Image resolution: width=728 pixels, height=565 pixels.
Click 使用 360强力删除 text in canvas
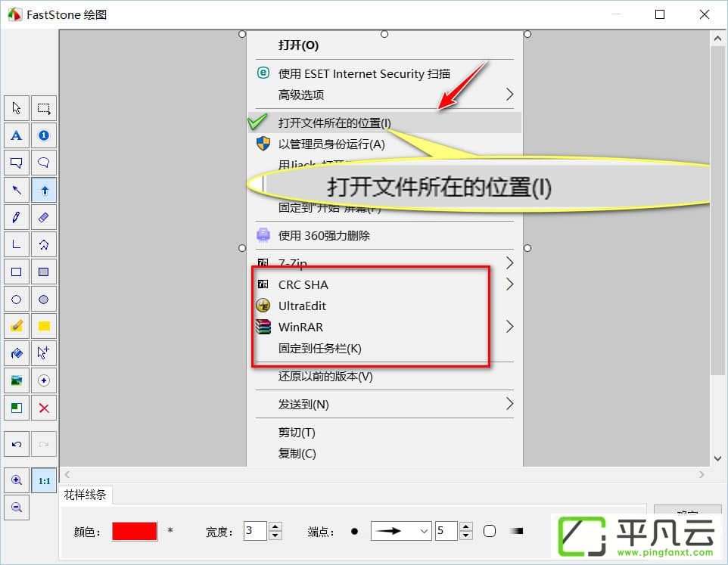324,236
